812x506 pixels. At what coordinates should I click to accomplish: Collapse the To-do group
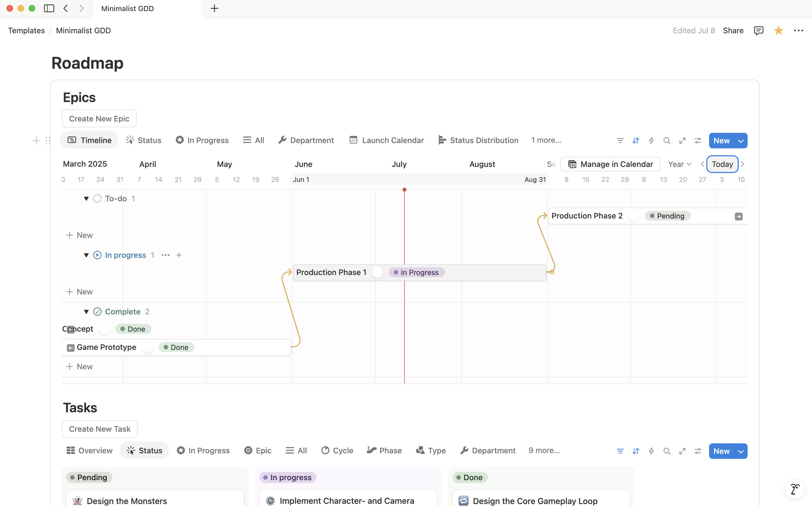coord(86,199)
